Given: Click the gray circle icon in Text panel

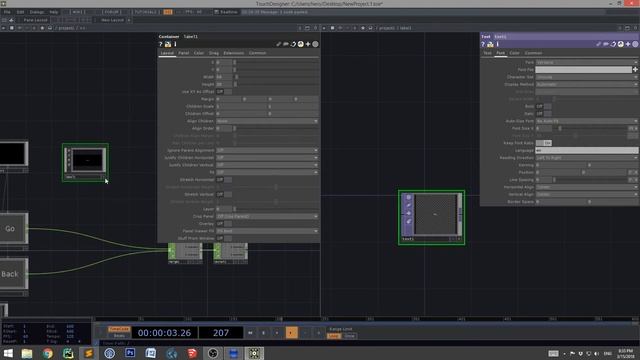Looking at the screenshot, I should tap(635, 44).
